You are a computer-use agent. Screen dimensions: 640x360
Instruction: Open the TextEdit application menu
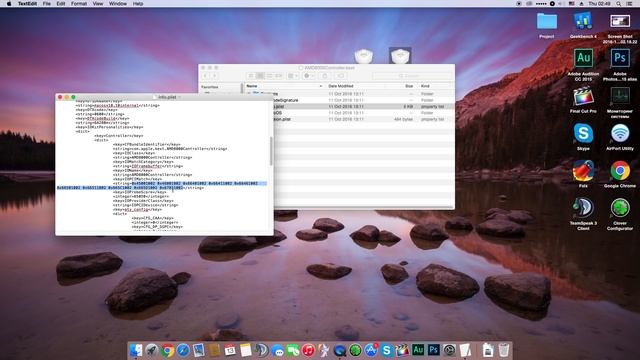click(27, 4)
